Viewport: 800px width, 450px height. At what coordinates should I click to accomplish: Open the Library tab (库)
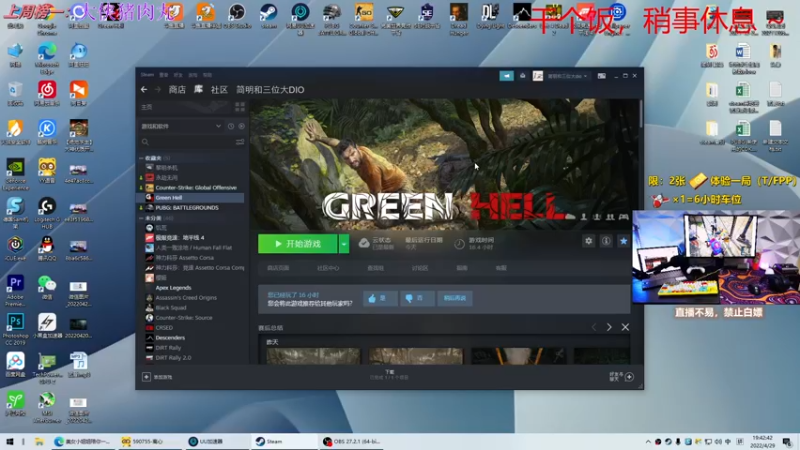point(198,90)
